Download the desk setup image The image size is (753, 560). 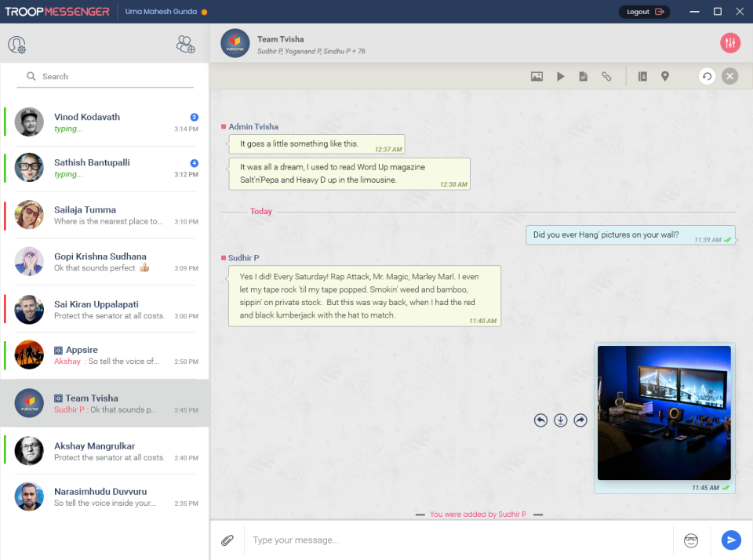(560, 420)
